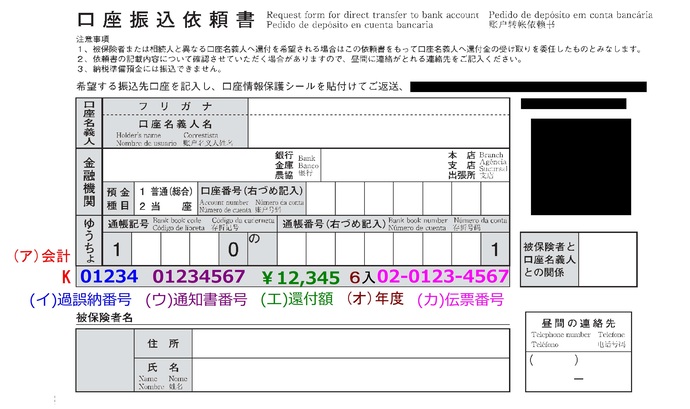690x409 pixels.
Task: Click the first empty 通帳番号 box after の
Action: (291, 249)
